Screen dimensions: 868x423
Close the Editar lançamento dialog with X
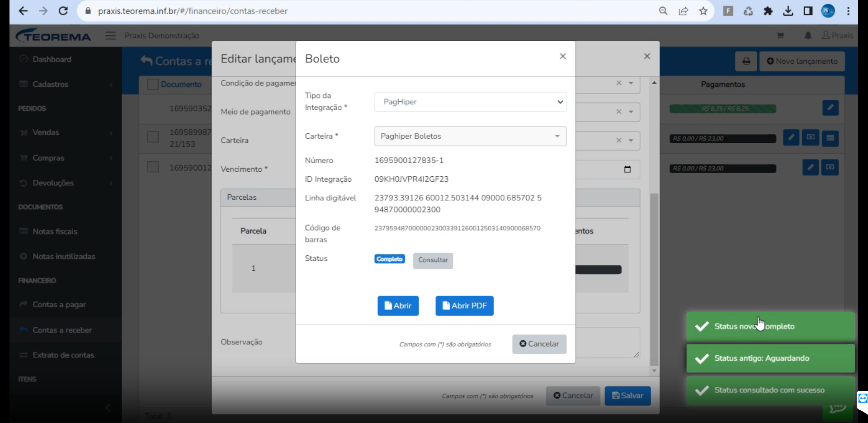[647, 56]
